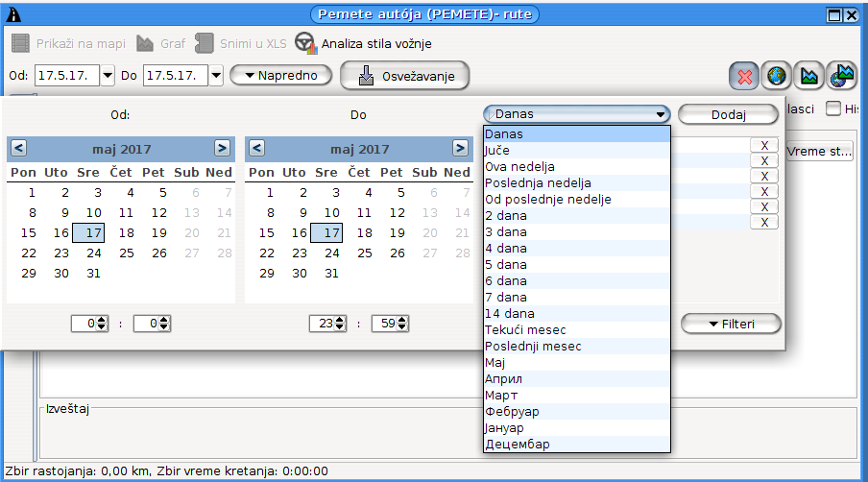Image resolution: width=868 pixels, height=482 pixels.
Task: Click the blue-green chart icon button
Action: (x=808, y=76)
